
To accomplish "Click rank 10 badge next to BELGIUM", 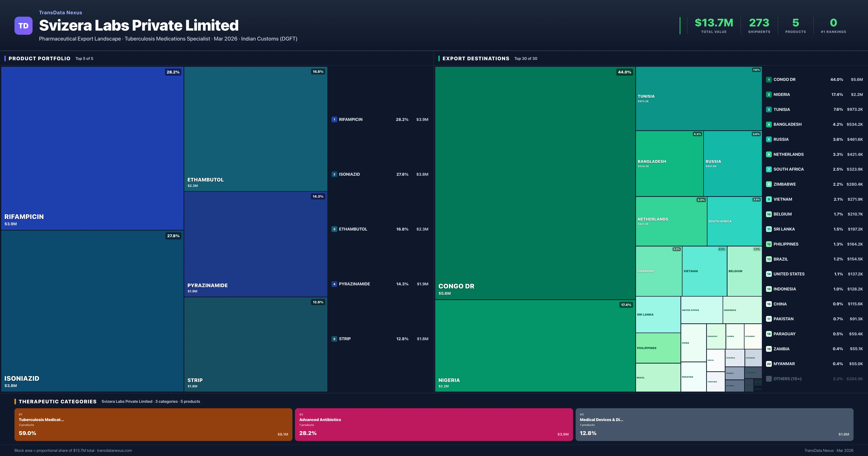I will pyautogui.click(x=769, y=214).
